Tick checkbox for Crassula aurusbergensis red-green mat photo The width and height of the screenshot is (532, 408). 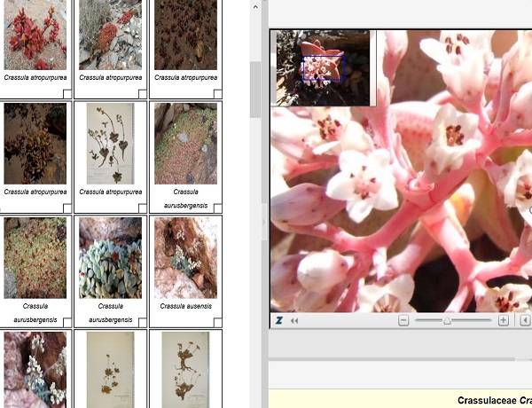[x=67, y=322]
